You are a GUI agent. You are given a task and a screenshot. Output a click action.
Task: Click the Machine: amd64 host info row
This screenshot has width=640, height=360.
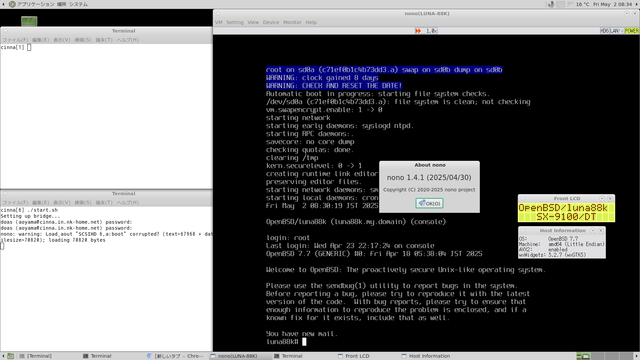(562, 244)
